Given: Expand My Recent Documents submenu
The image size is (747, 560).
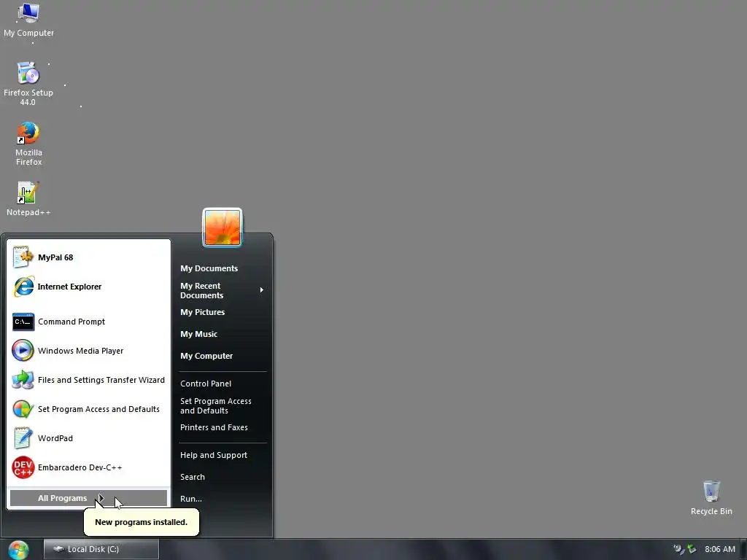Looking at the screenshot, I should [222, 290].
